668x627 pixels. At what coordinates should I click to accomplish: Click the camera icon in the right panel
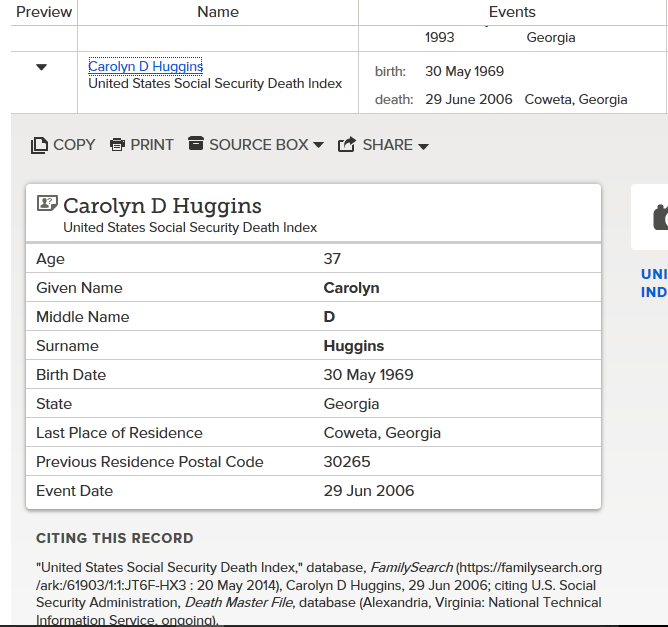(x=660, y=217)
